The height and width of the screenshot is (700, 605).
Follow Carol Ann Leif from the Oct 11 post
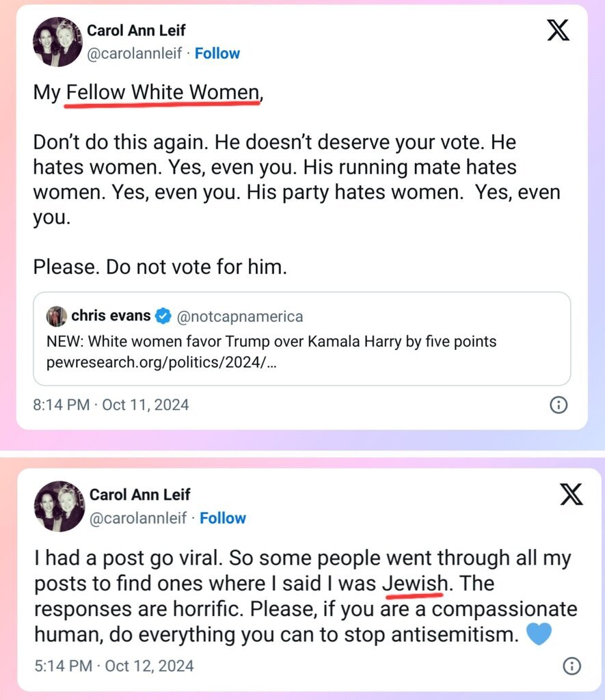pos(217,53)
